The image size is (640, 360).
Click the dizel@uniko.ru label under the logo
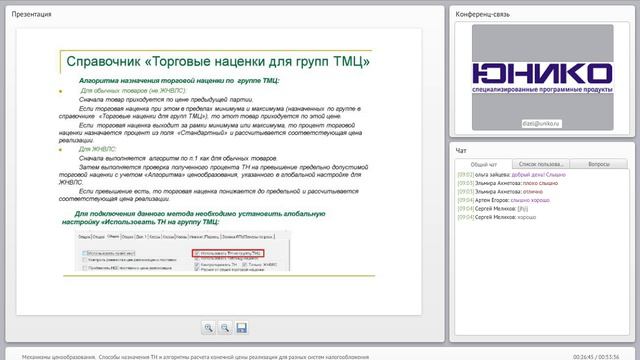click(541, 123)
